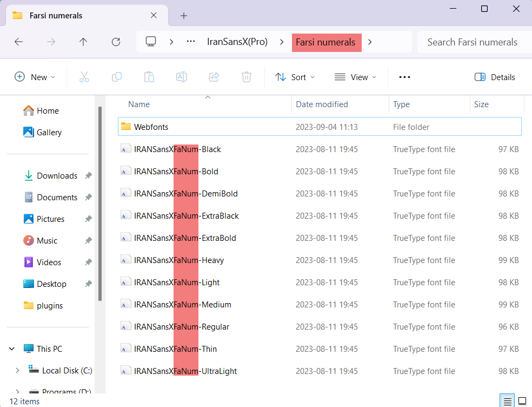Select IRANSansXFaNum-Heavy font file
This screenshot has height=407, width=532.
coord(320,260)
